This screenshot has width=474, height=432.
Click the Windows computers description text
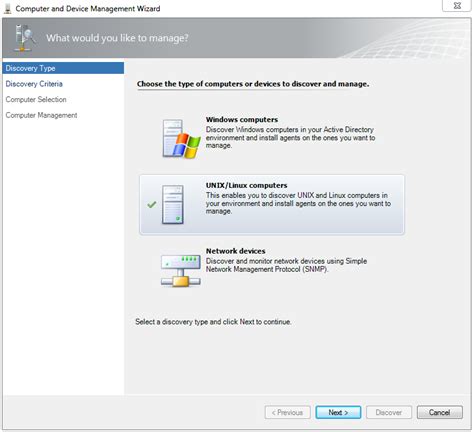pyautogui.click(x=290, y=137)
